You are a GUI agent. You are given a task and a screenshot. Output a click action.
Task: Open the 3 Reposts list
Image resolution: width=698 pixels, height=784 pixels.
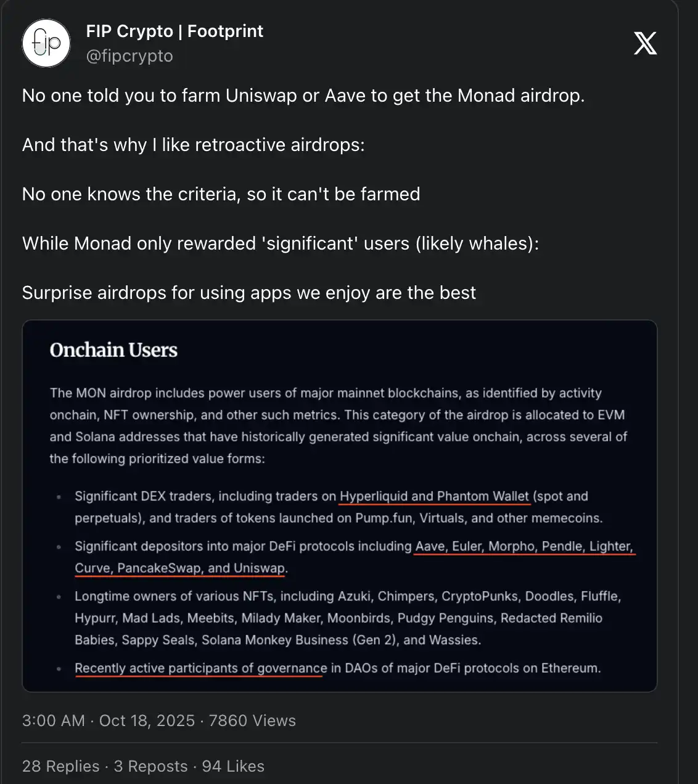coord(150,766)
